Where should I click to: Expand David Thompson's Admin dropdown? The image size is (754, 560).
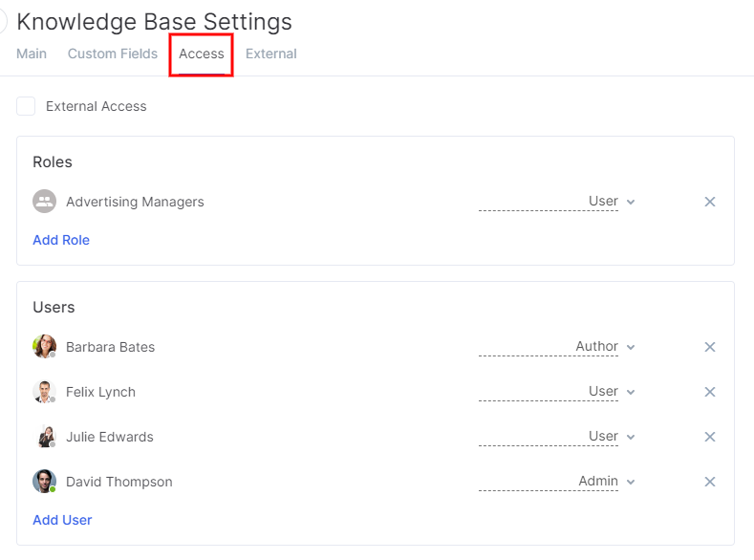pyautogui.click(x=557, y=482)
